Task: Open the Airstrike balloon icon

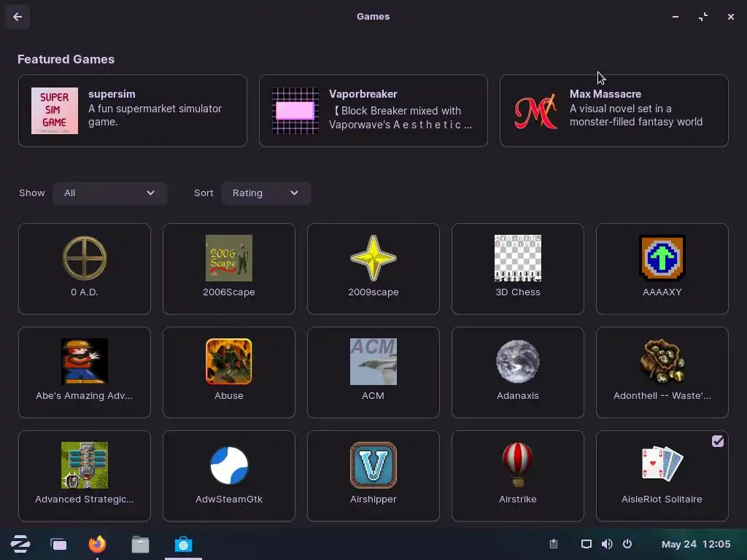Action: point(518,464)
